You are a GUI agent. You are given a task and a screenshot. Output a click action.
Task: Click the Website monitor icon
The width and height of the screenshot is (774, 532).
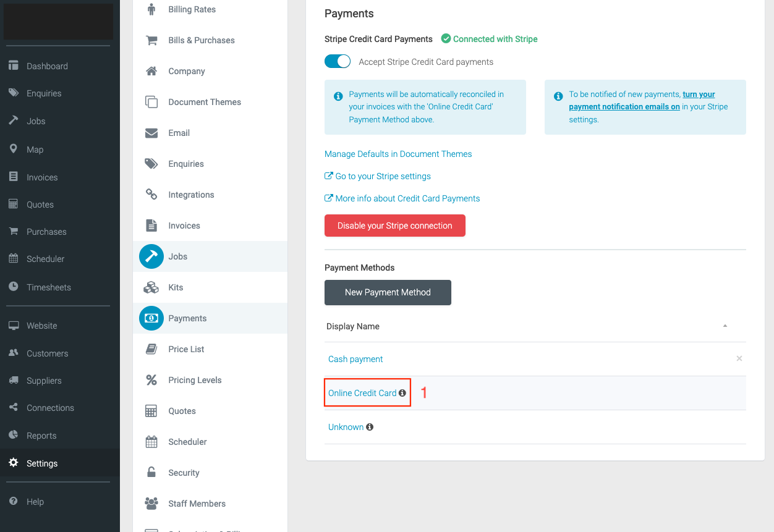pos(14,325)
